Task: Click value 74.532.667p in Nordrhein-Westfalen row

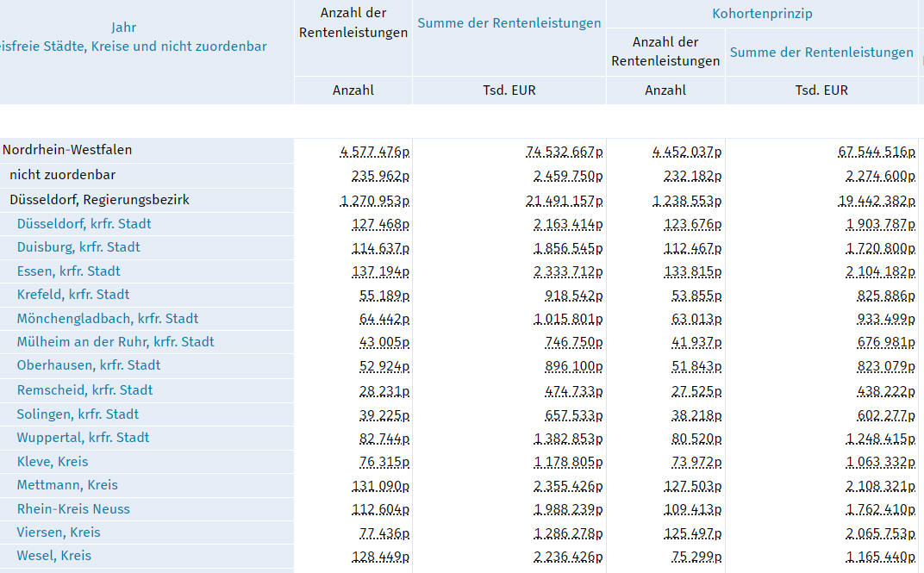Action: tap(565, 152)
